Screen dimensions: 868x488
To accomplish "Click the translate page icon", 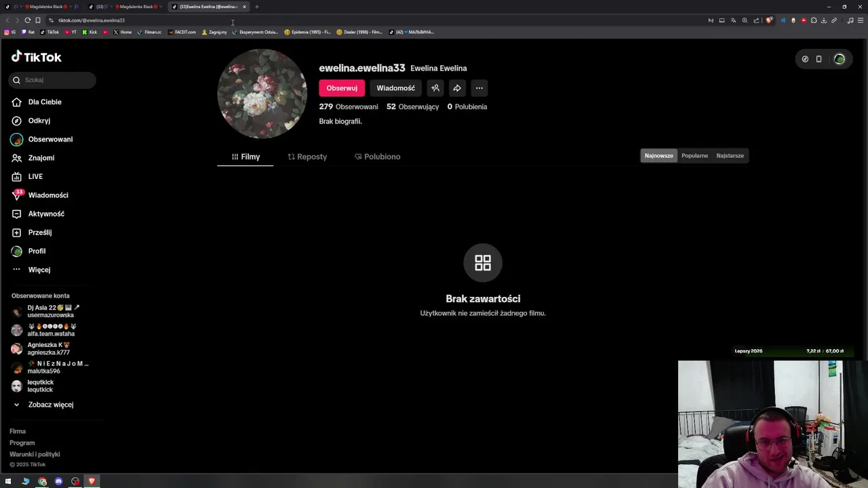I will point(733,20).
